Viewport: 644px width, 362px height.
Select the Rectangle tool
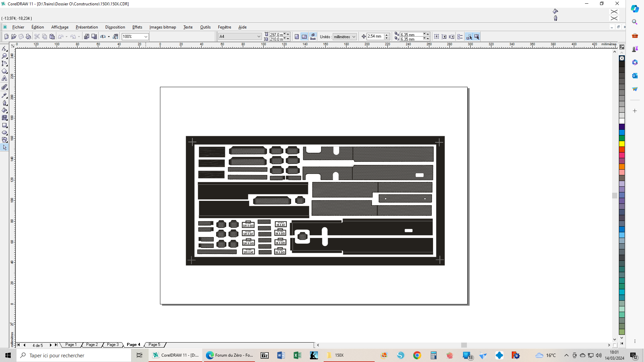click(x=4, y=125)
